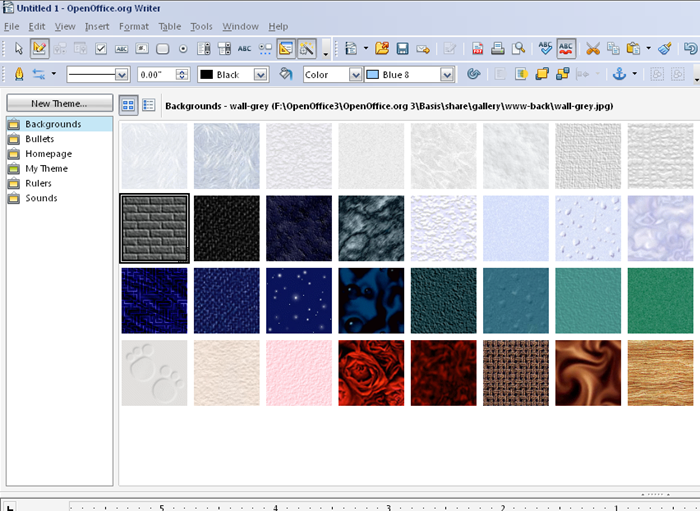Viewport: 700px width, 511px height.
Task: Switch gallery to Detailed View
Action: point(149,105)
